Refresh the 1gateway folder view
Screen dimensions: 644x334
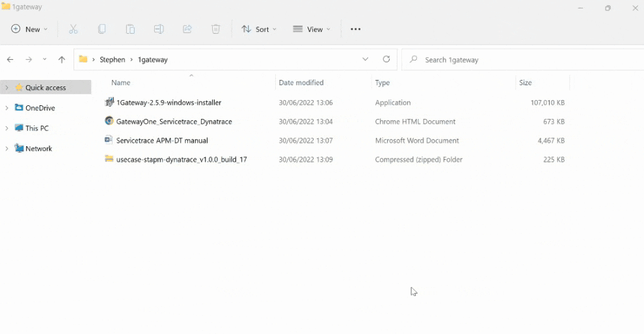coord(386,59)
